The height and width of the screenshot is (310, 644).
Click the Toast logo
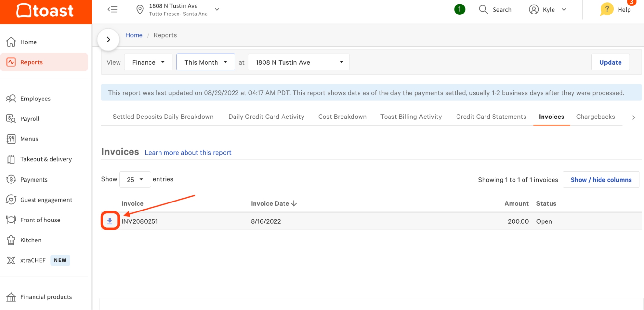pyautogui.click(x=45, y=11)
